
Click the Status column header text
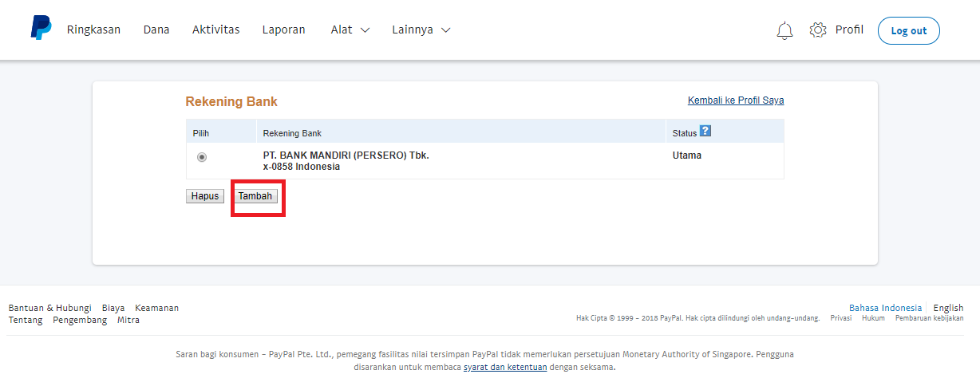coord(685,133)
